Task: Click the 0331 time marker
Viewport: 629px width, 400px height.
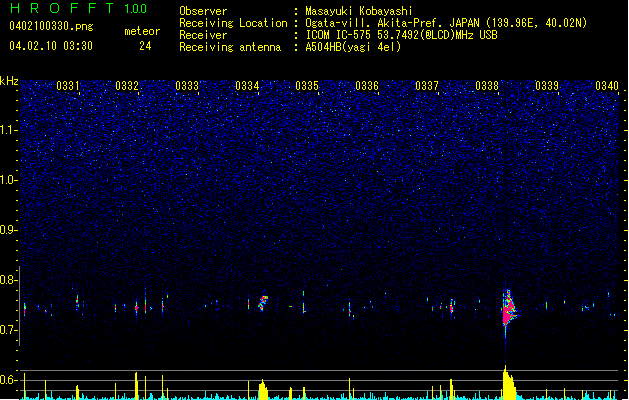Action: click(68, 86)
